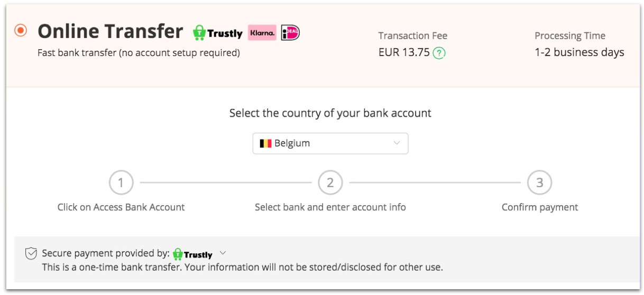
Task: Click the EUR 13.75 transaction fee amount
Action: pyautogui.click(x=404, y=53)
